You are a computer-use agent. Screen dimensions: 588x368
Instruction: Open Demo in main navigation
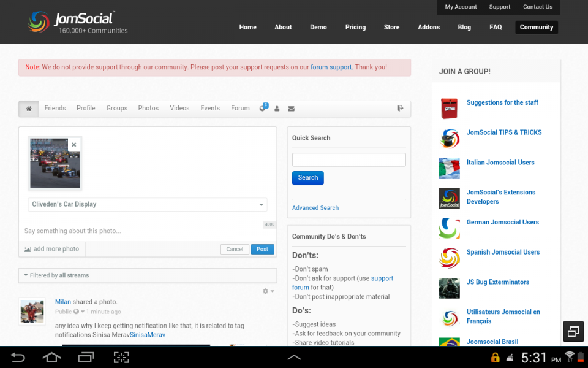pyautogui.click(x=318, y=27)
